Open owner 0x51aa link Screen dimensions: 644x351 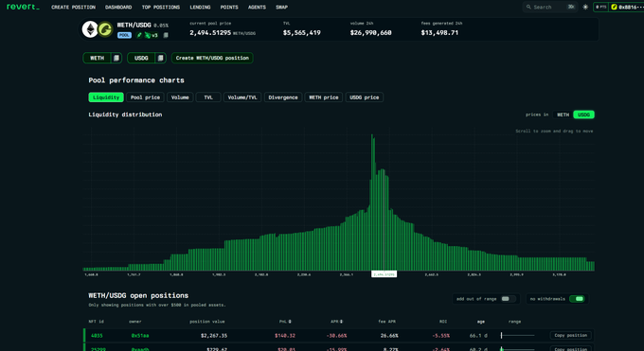[x=140, y=336]
